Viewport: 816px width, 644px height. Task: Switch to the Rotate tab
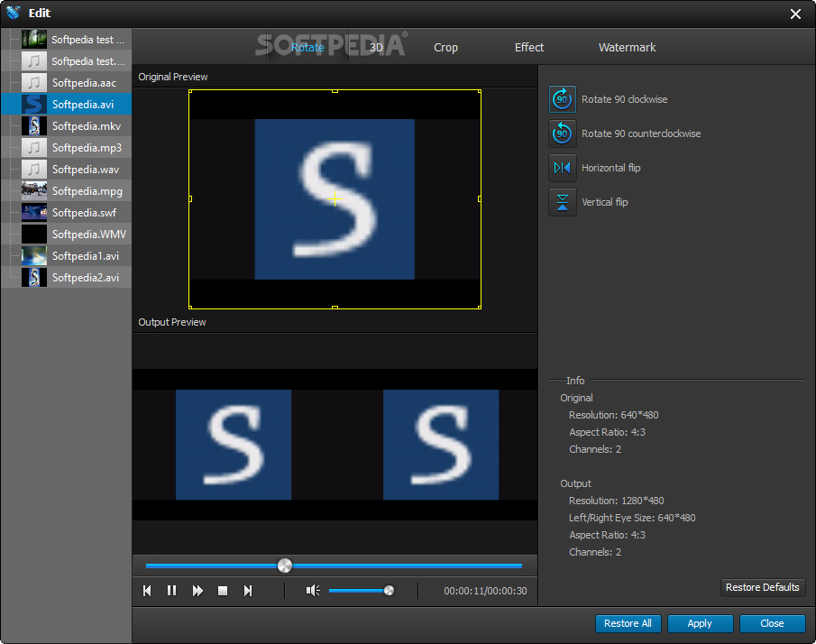307,48
